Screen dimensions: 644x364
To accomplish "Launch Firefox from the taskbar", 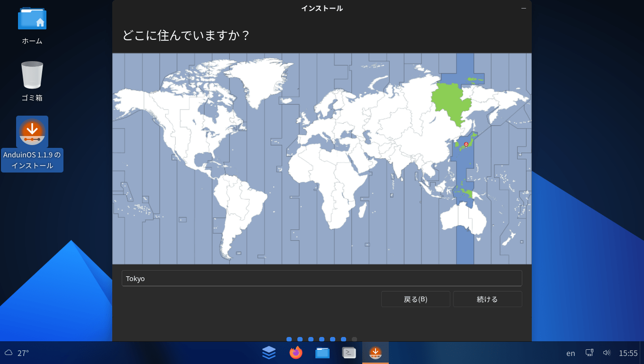I will pos(296,353).
